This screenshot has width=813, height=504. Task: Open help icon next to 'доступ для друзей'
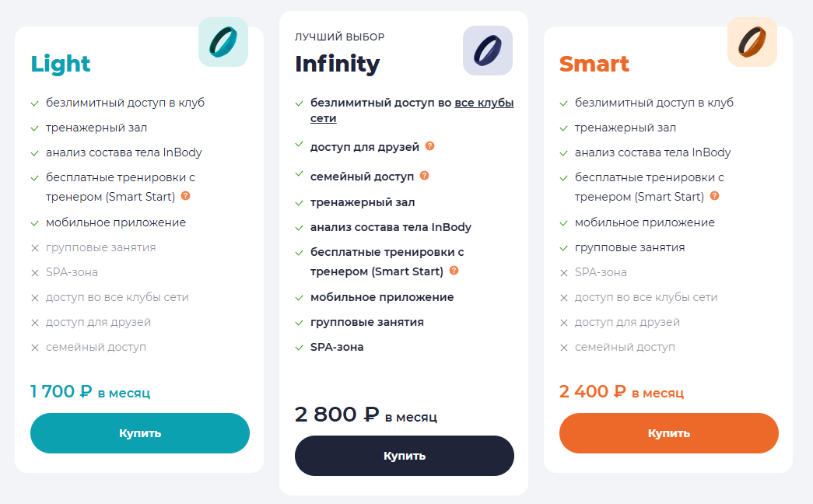429,146
